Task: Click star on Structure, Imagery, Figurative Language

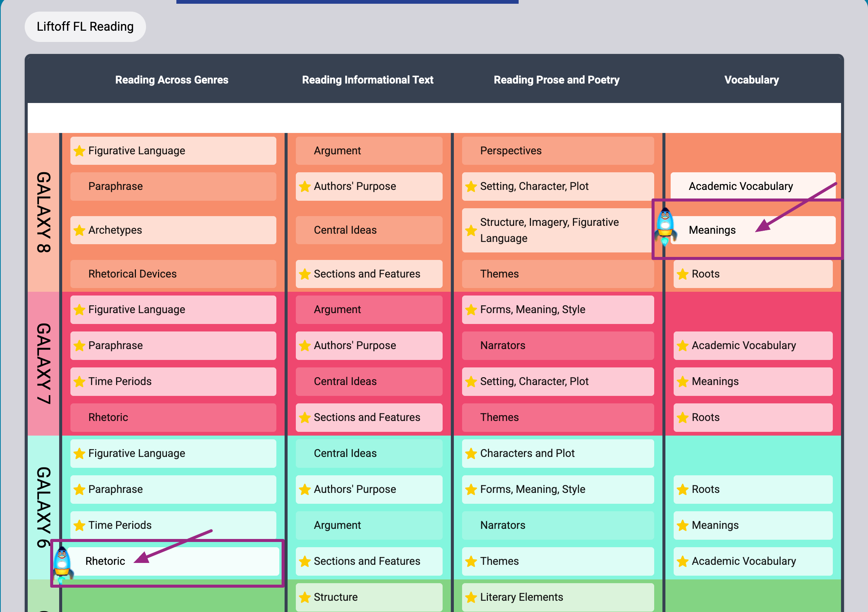Action: [x=471, y=230]
